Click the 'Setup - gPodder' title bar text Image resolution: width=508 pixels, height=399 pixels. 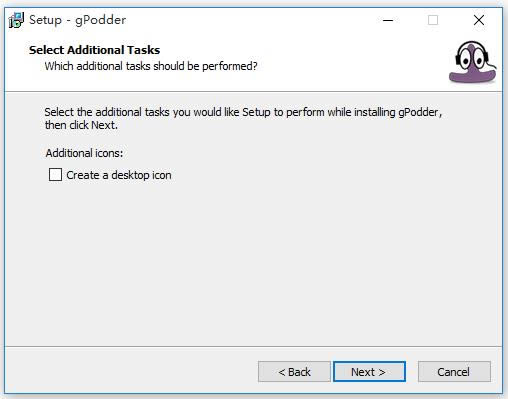(x=77, y=20)
